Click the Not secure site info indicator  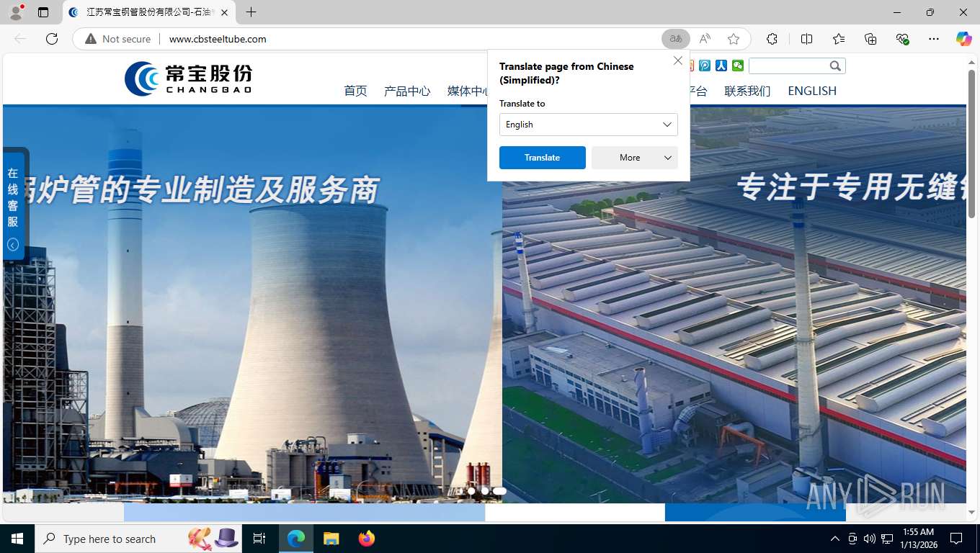click(x=118, y=39)
